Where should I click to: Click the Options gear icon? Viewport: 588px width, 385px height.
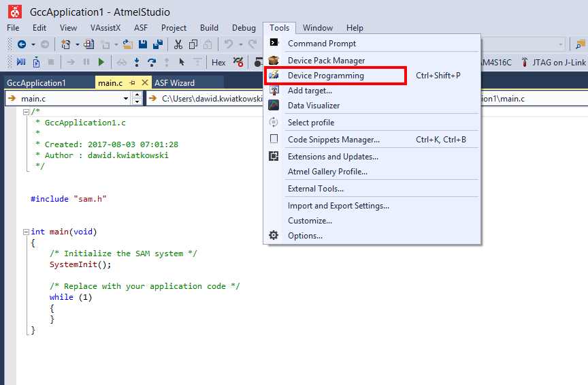[274, 235]
